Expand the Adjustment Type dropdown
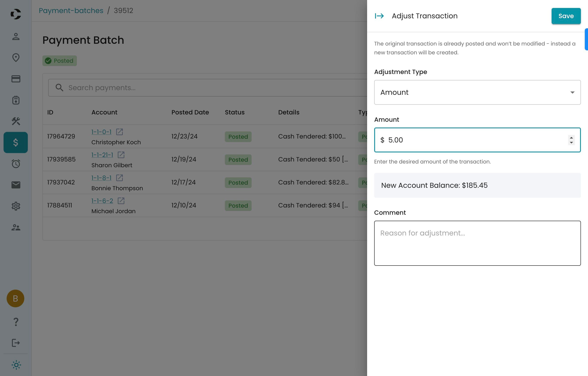Viewport: 588px width, 376px height. (477, 92)
